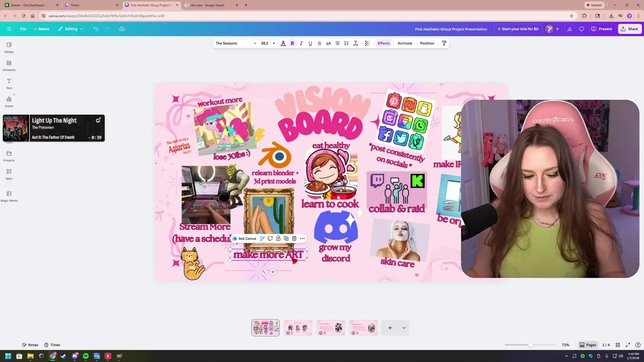Open the 73% zoom level dropdown

pyautogui.click(x=566, y=345)
